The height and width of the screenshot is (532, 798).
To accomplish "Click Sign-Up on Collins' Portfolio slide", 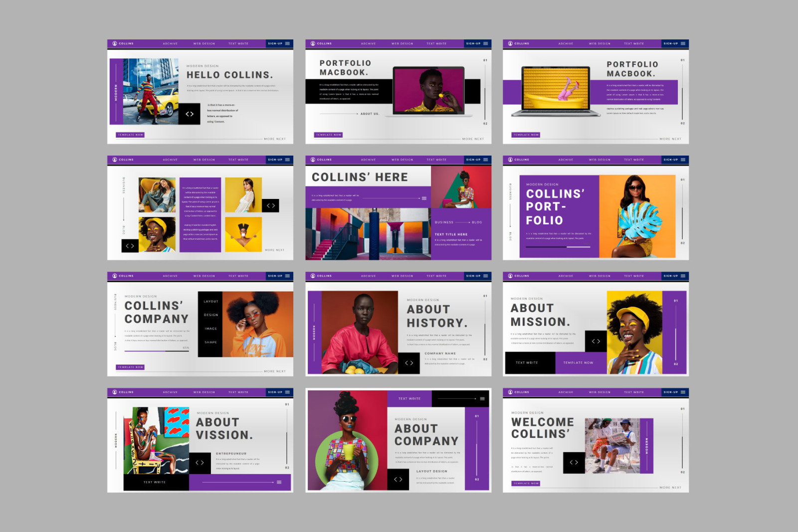I will click(670, 160).
